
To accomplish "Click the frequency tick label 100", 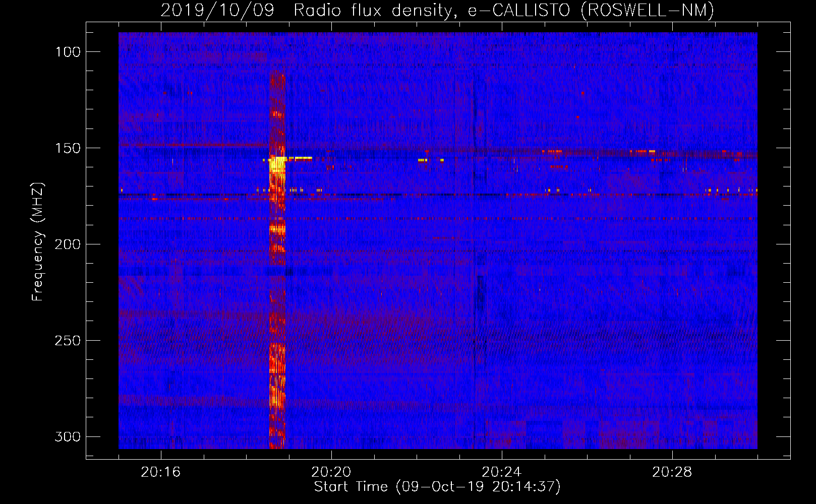I will 68,52.
